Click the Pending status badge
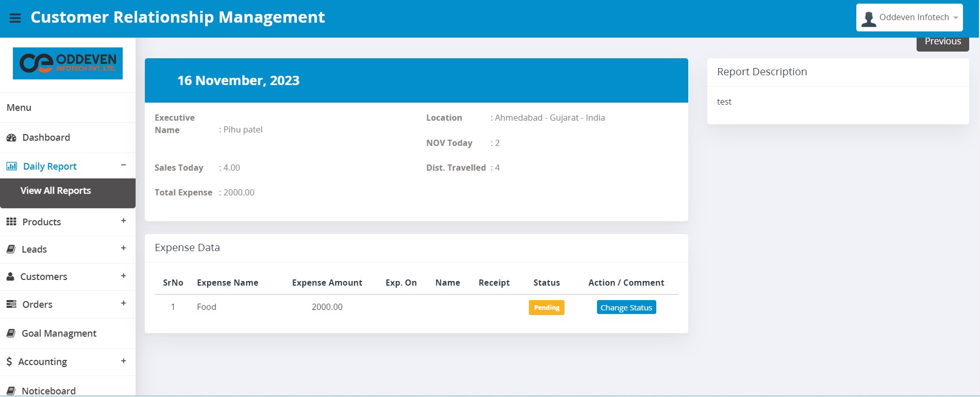 pos(546,307)
